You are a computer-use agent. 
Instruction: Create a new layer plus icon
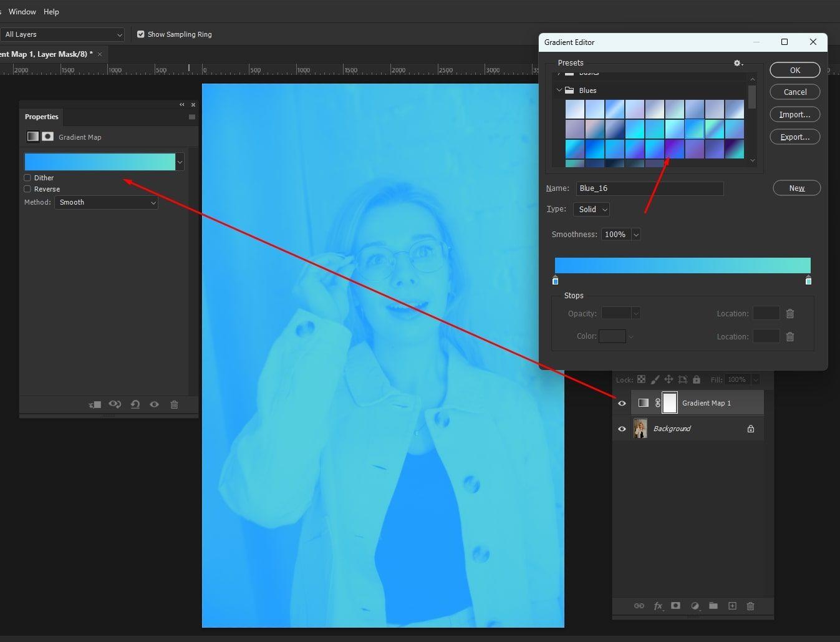point(732,606)
